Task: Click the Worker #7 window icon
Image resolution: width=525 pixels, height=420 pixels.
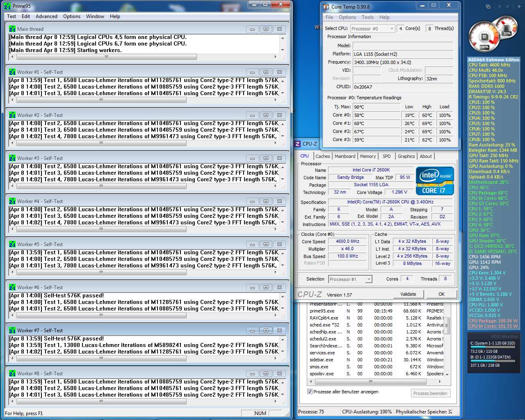Action: pyautogui.click(x=12, y=331)
